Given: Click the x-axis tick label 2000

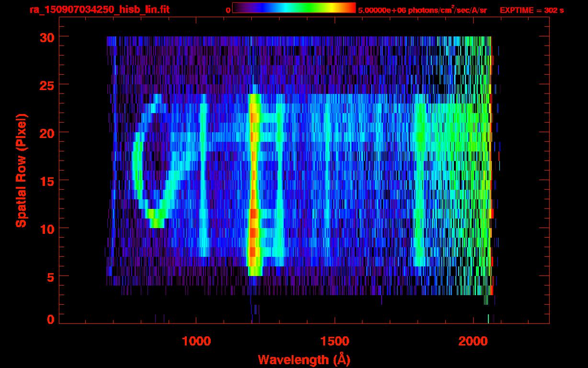Looking at the screenshot, I should [x=473, y=341].
